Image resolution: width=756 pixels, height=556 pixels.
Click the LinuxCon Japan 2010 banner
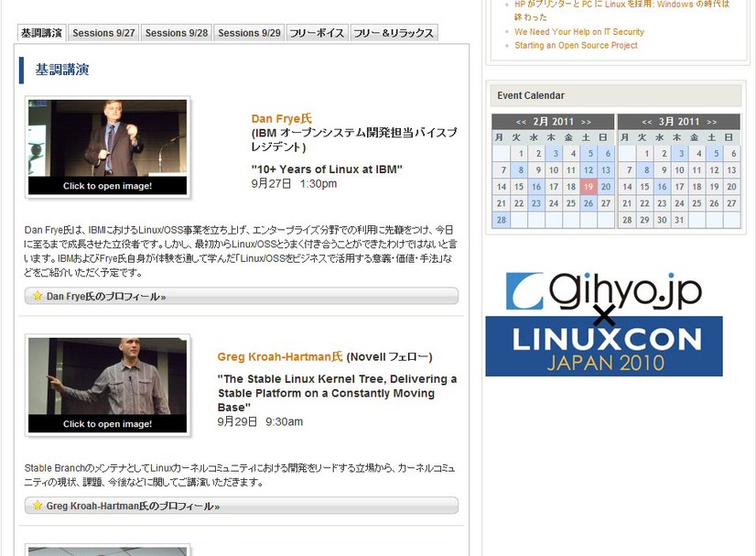(x=604, y=346)
